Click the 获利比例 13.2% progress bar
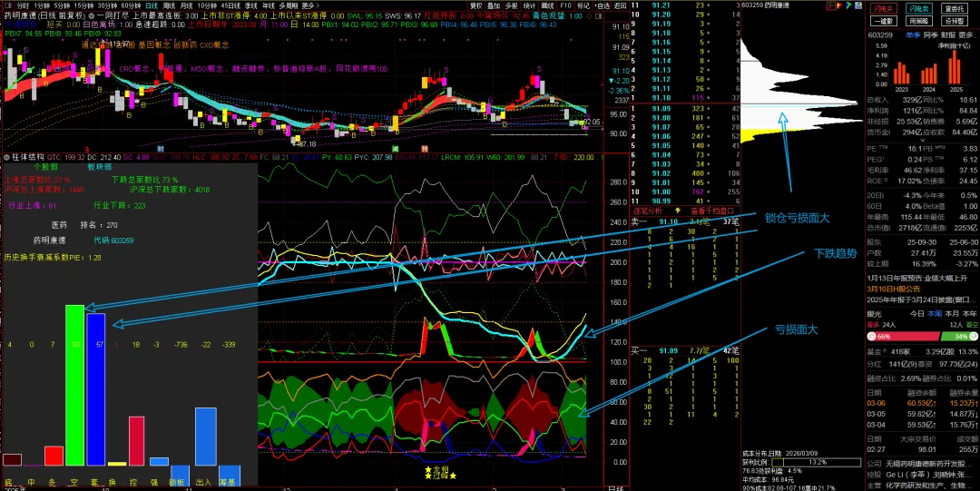This screenshot has width=980, height=491. click(817, 462)
